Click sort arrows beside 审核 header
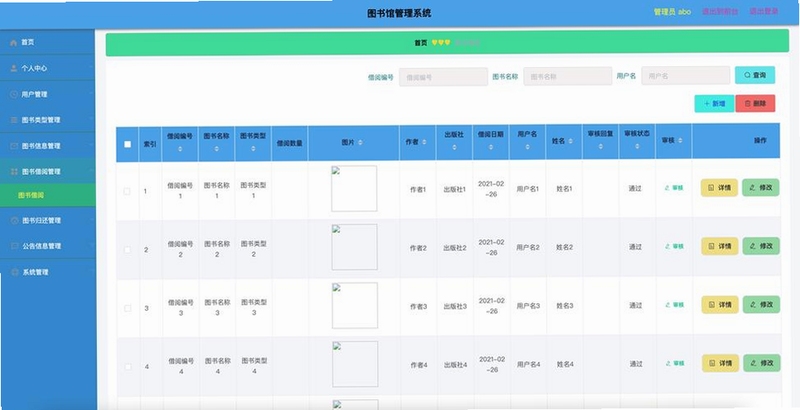Screen dimensions: 800x410 pyautogui.click(x=680, y=140)
